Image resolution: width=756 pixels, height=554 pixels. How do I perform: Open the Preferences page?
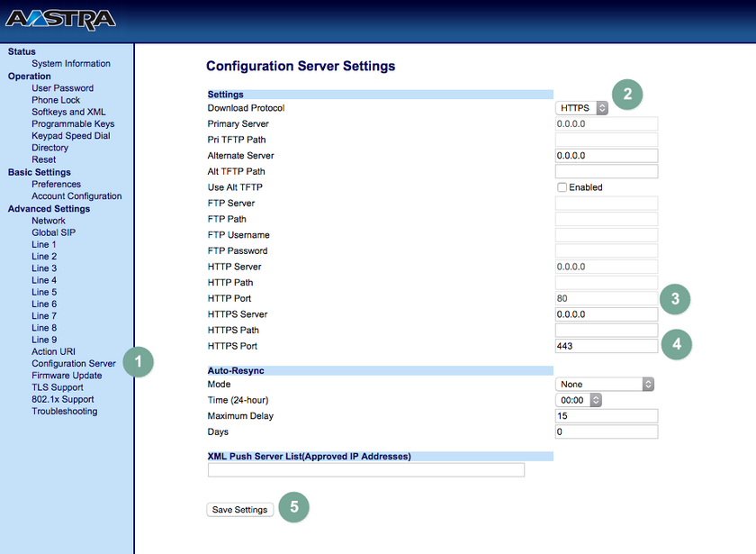tap(56, 184)
